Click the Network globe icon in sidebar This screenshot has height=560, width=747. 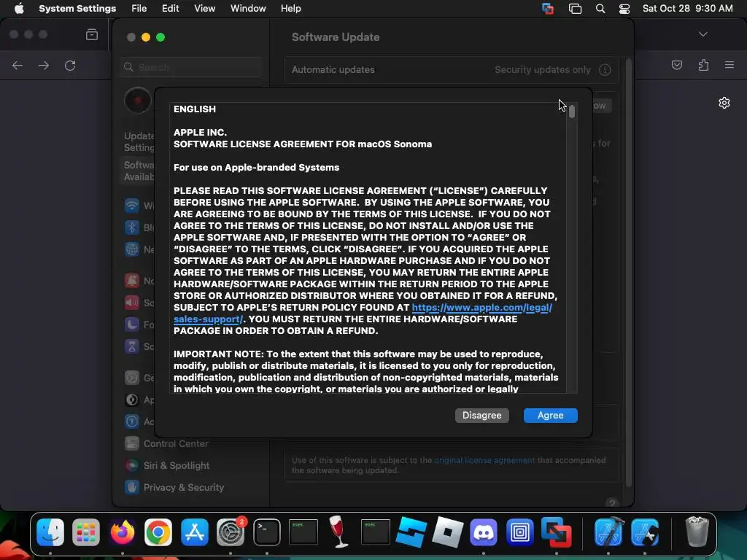click(x=132, y=249)
